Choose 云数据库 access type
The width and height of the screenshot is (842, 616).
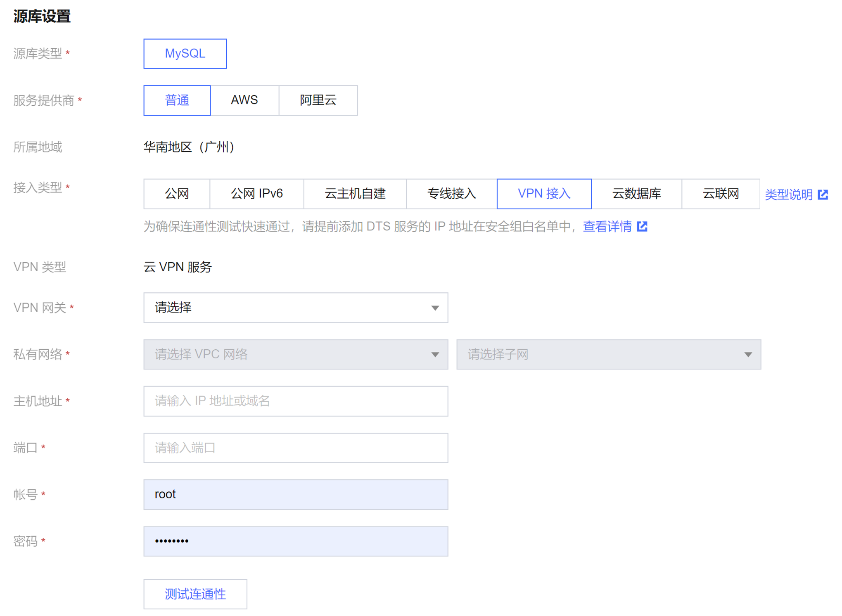[x=636, y=194]
